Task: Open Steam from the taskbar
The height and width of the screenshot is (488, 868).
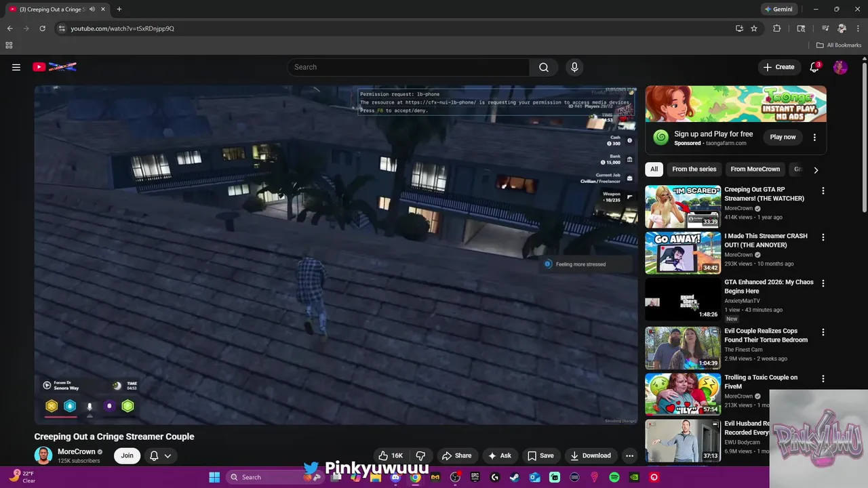Action: 515,477
